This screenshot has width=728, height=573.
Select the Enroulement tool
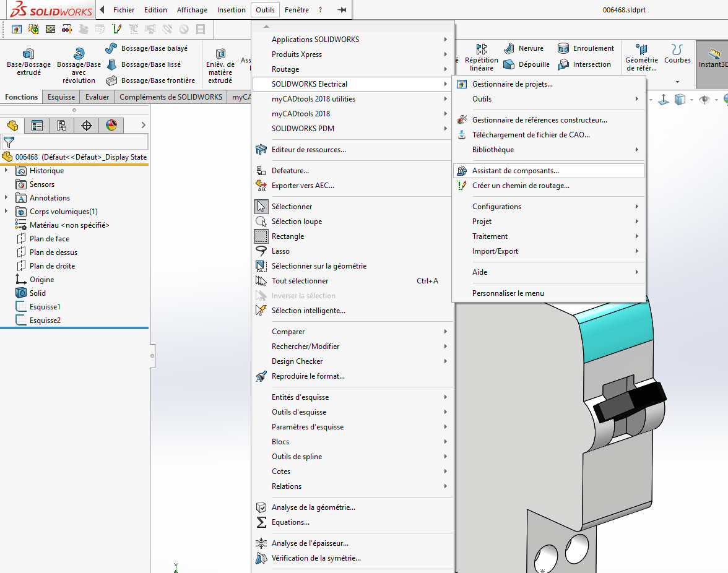[x=586, y=48]
